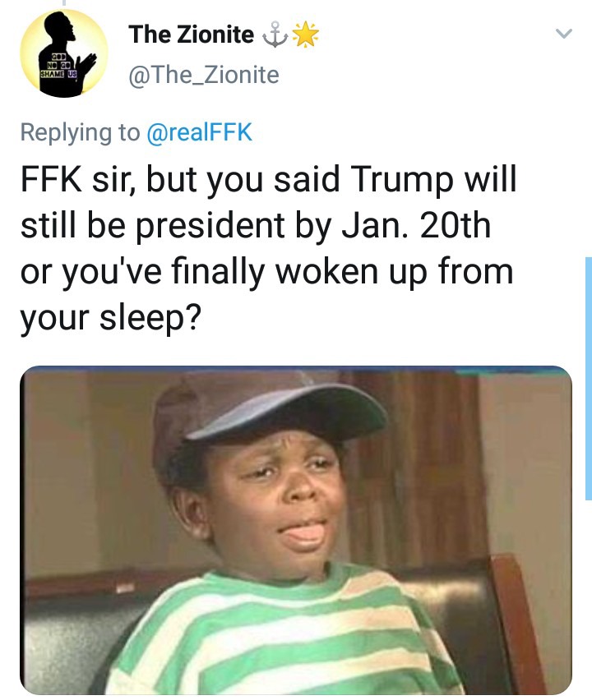
Task: Open the @realFFK profile link
Action: click(199, 132)
